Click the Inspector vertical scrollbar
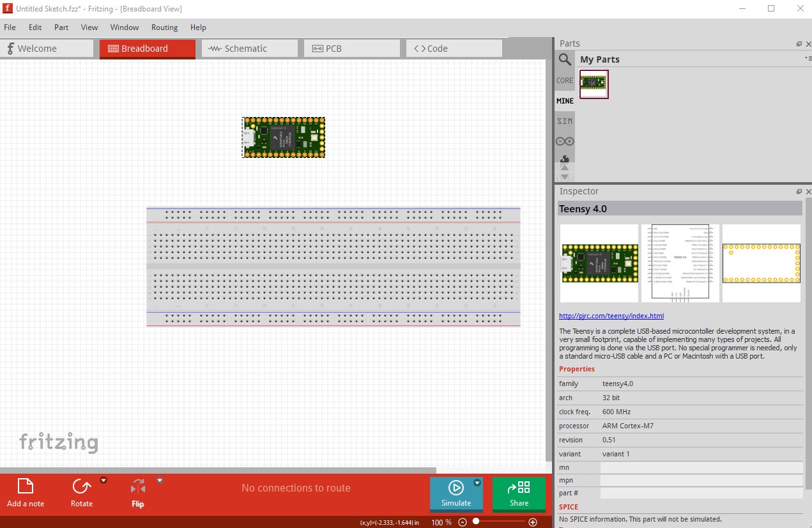This screenshot has height=528, width=812. pos(808,345)
